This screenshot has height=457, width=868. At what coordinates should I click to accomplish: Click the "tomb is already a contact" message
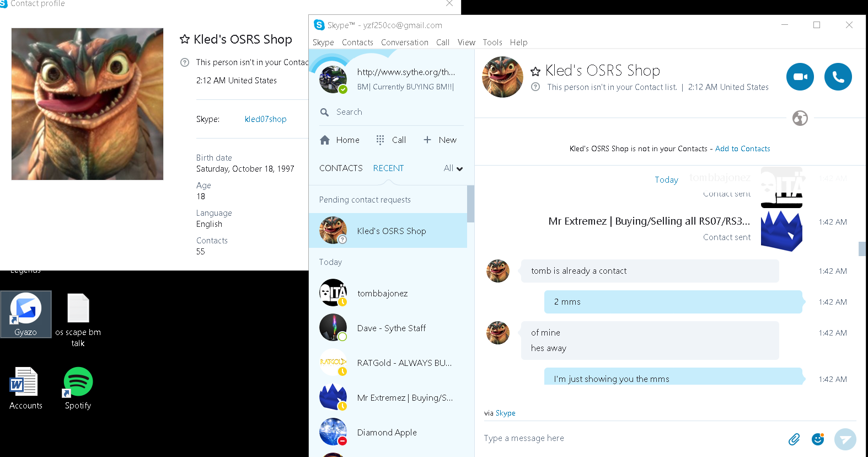[650, 271]
